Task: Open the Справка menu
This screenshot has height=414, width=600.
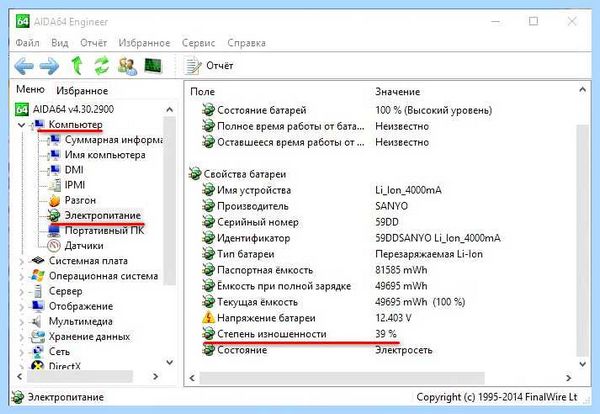Action: click(246, 43)
